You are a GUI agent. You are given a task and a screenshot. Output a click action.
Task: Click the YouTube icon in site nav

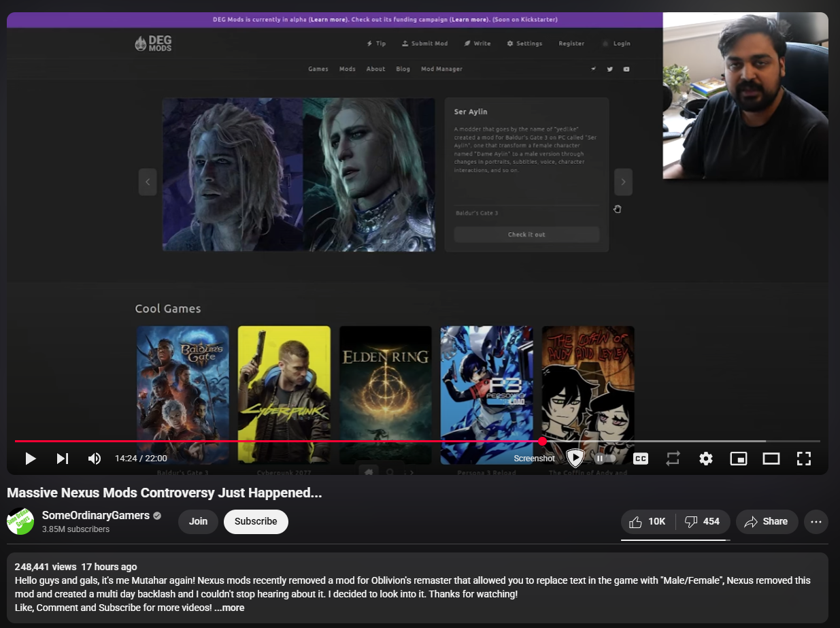click(x=626, y=69)
